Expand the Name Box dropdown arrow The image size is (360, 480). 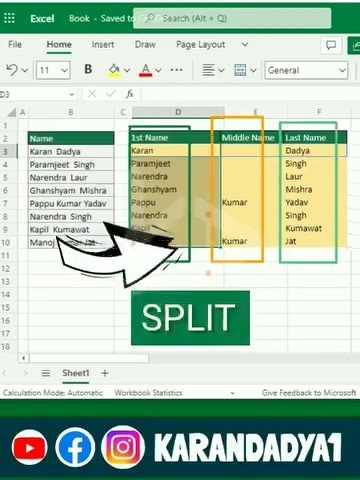(x=72, y=94)
